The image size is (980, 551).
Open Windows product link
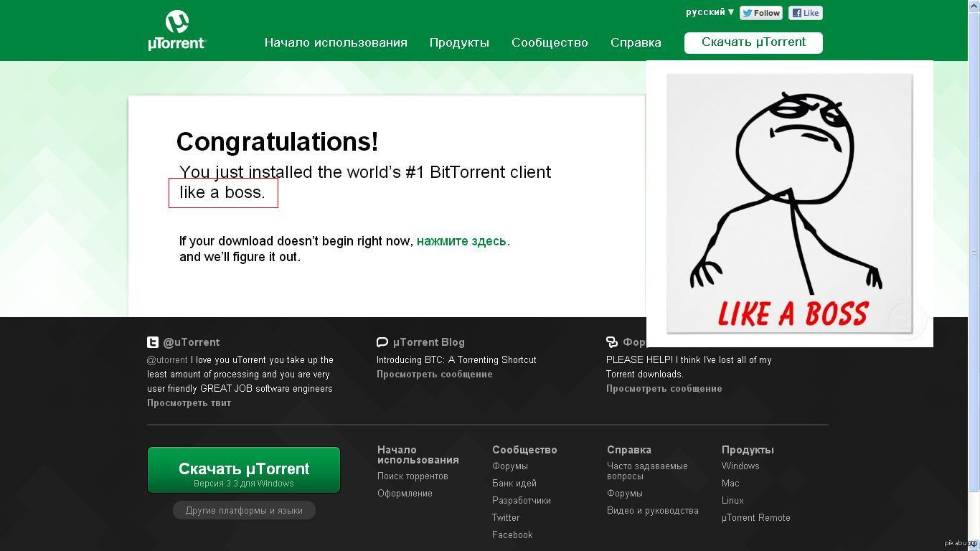pos(740,466)
